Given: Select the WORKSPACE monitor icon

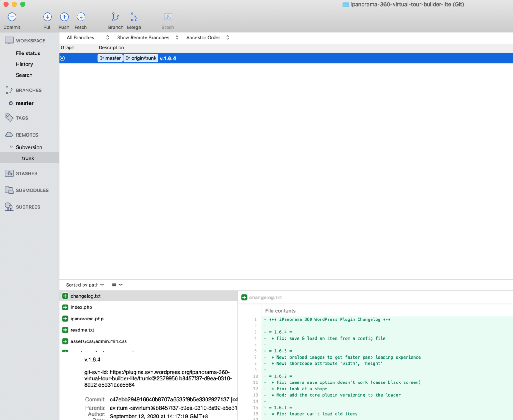Looking at the screenshot, I should pos(9,40).
